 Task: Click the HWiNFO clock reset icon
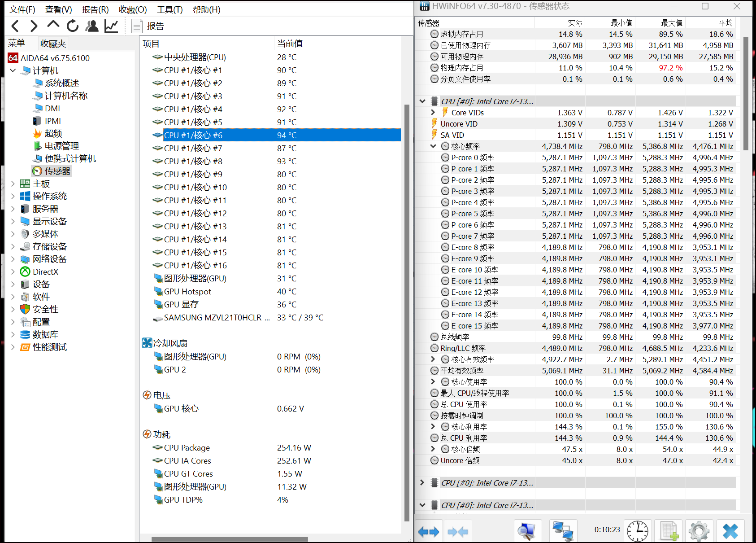(637, 531)
